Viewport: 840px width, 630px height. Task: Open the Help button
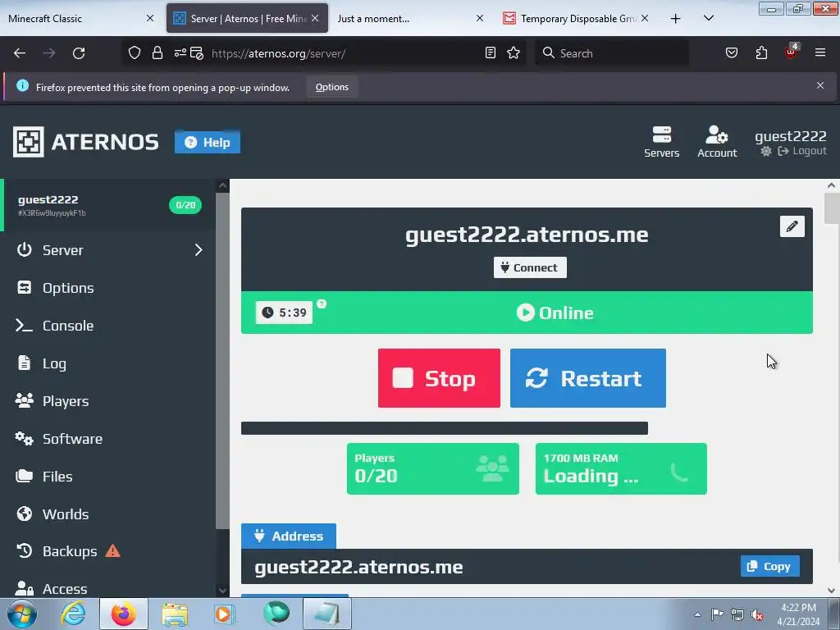[208, 142]
